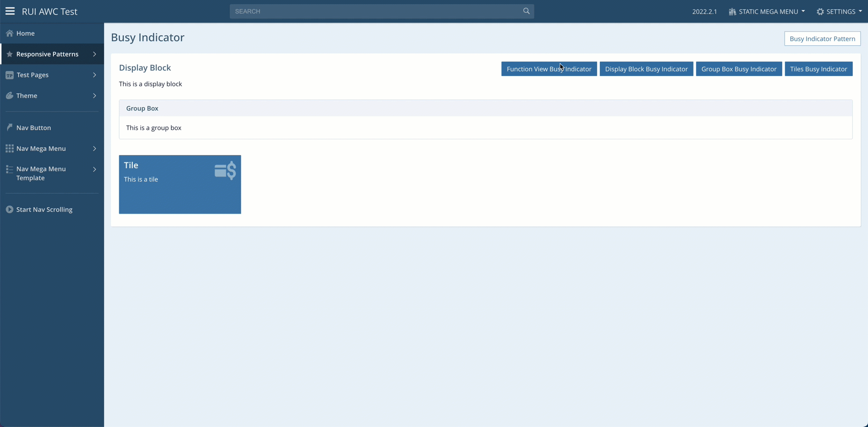Expand the Theme submenu chevron

[94, 96]
